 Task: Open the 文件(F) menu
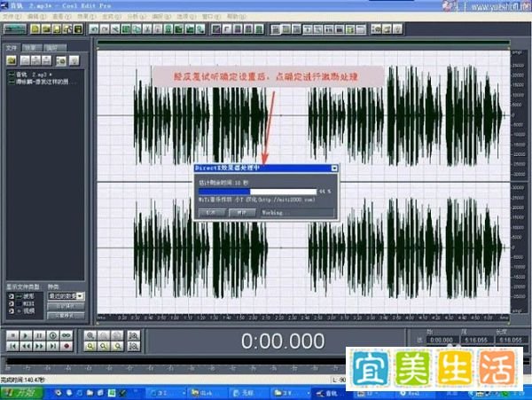(x=12, y=16)
